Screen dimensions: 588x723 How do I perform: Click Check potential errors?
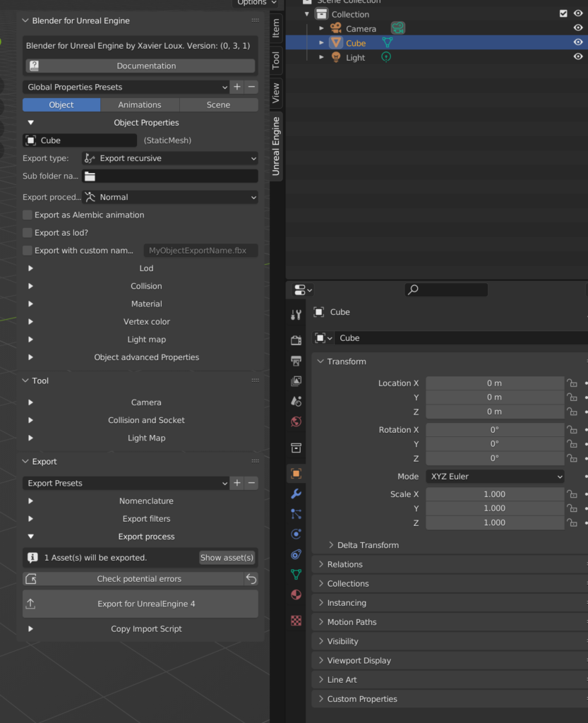point(133,579)
